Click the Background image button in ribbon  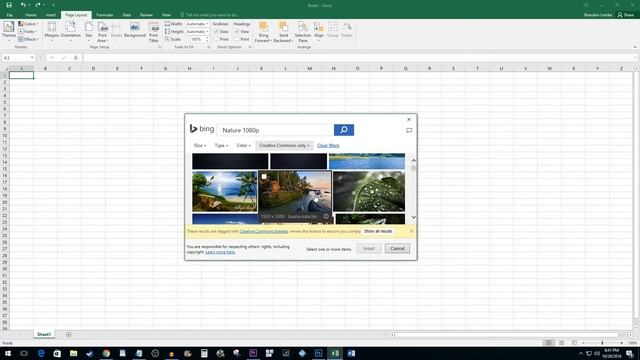click(x=135, y=31)
